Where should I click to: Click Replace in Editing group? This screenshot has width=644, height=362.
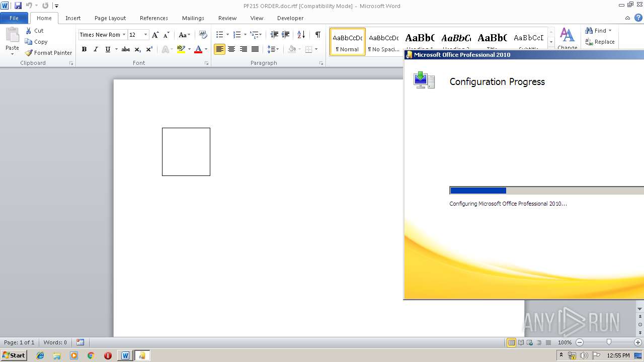(600, 42)
